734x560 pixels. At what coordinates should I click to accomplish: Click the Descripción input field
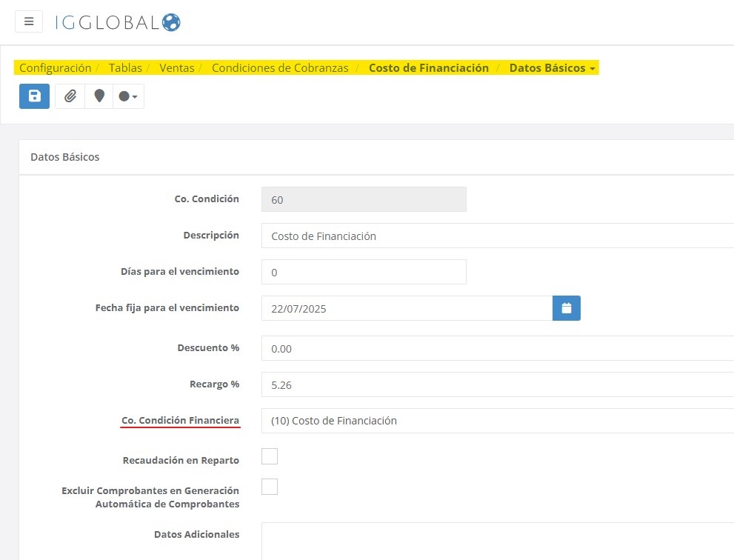pyautogui.click(x=498, y=236)
